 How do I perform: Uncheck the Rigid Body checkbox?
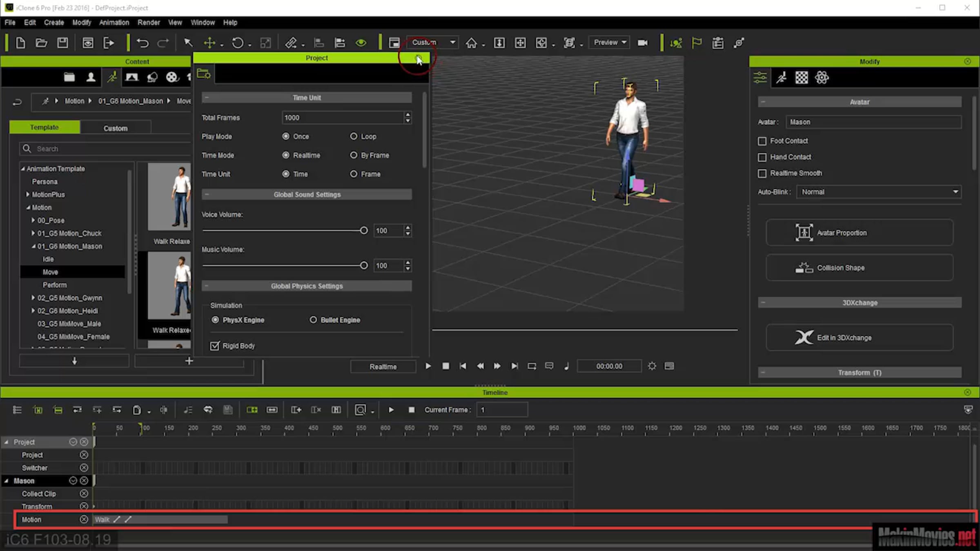pos(215,346)
